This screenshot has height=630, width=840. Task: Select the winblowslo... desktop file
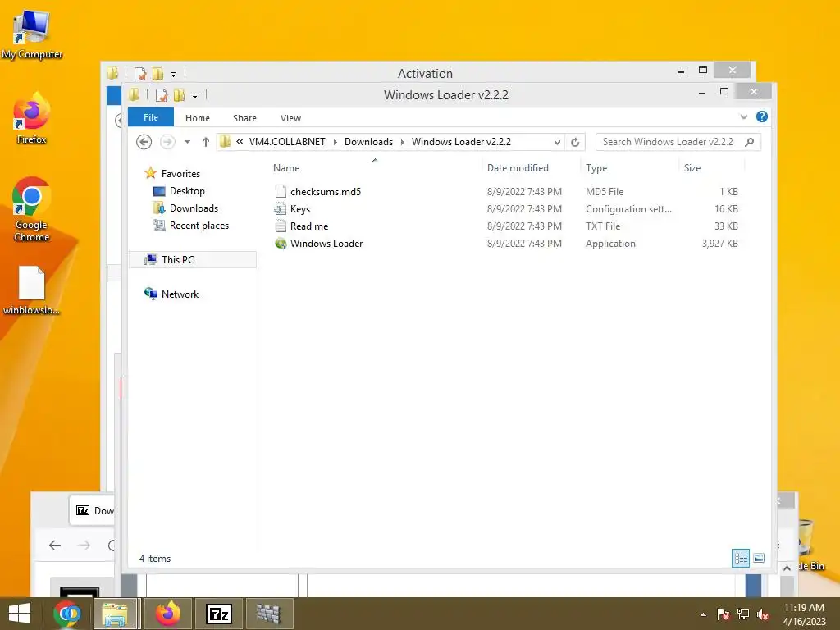click(x=32, y=290)
